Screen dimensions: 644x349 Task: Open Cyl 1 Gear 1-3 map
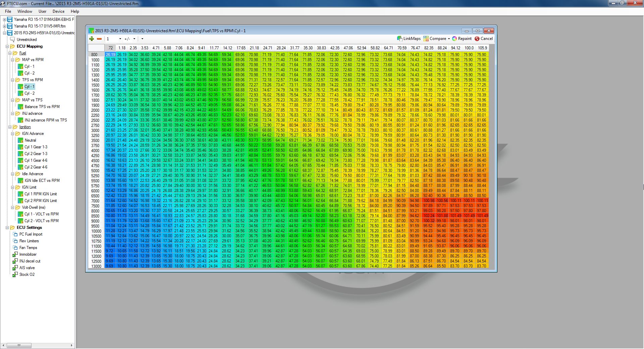pos(36,147)
